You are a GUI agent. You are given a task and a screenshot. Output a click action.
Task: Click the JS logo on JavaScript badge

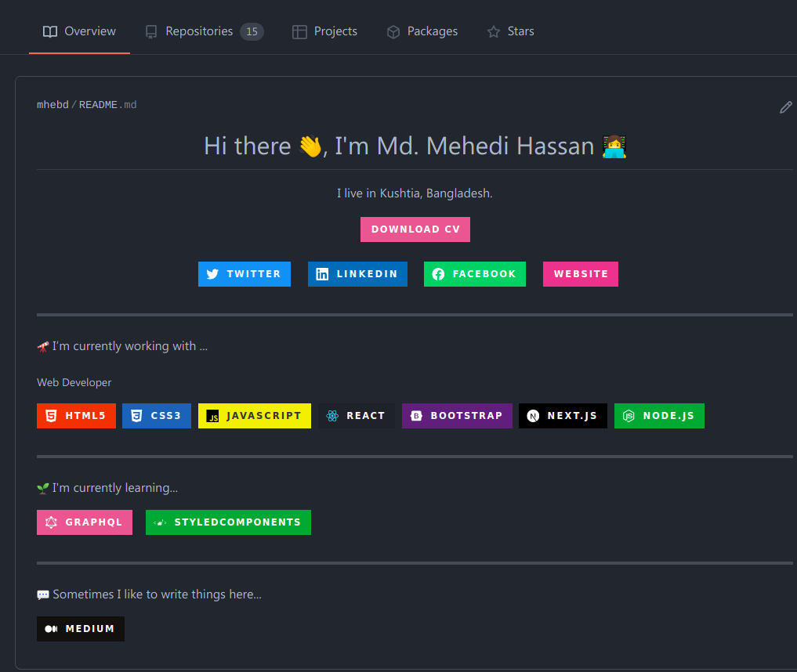212,416
